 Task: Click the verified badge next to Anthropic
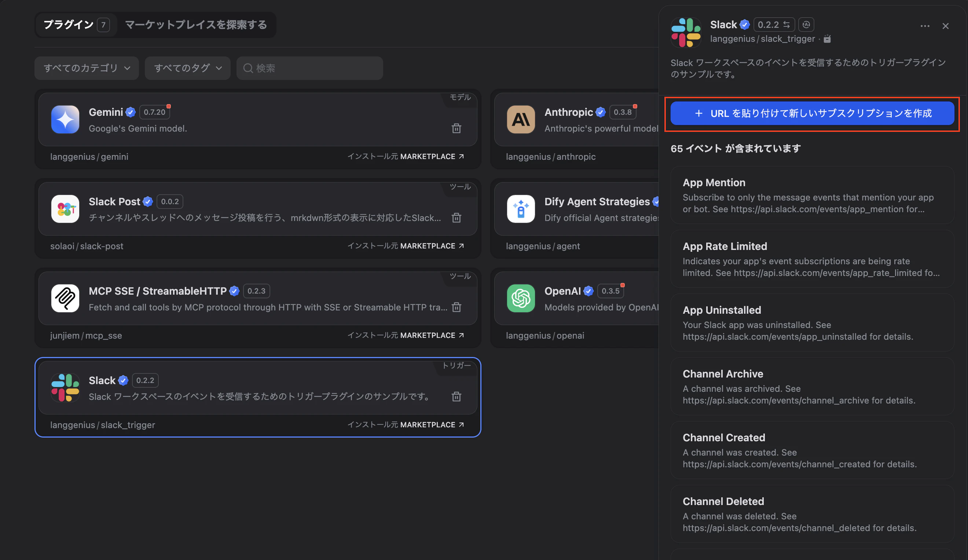coord(601,112)
